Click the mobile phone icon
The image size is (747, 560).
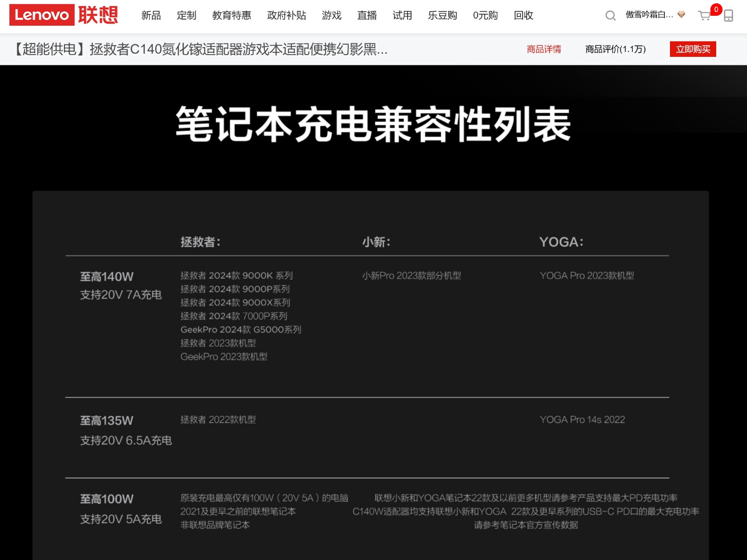point(728,16)
